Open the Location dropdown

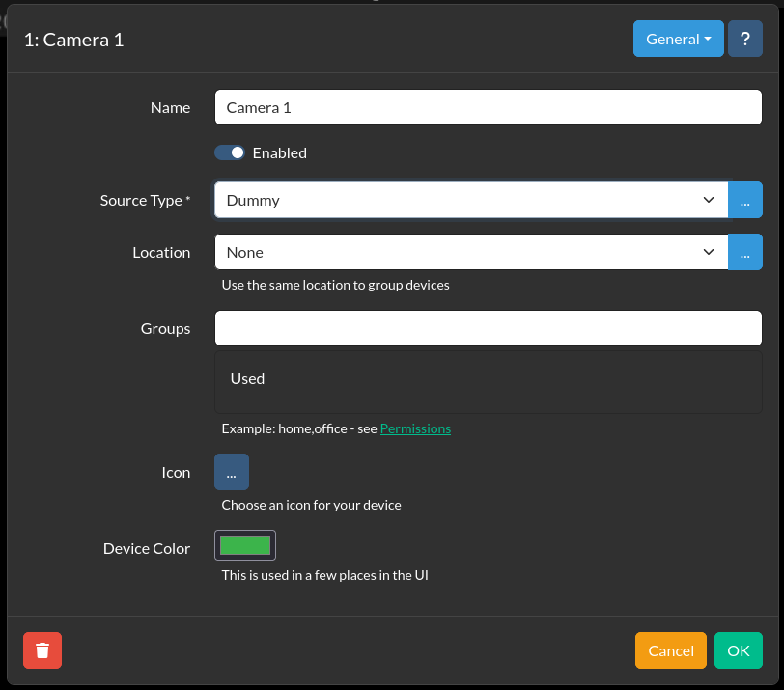(471, 252)
